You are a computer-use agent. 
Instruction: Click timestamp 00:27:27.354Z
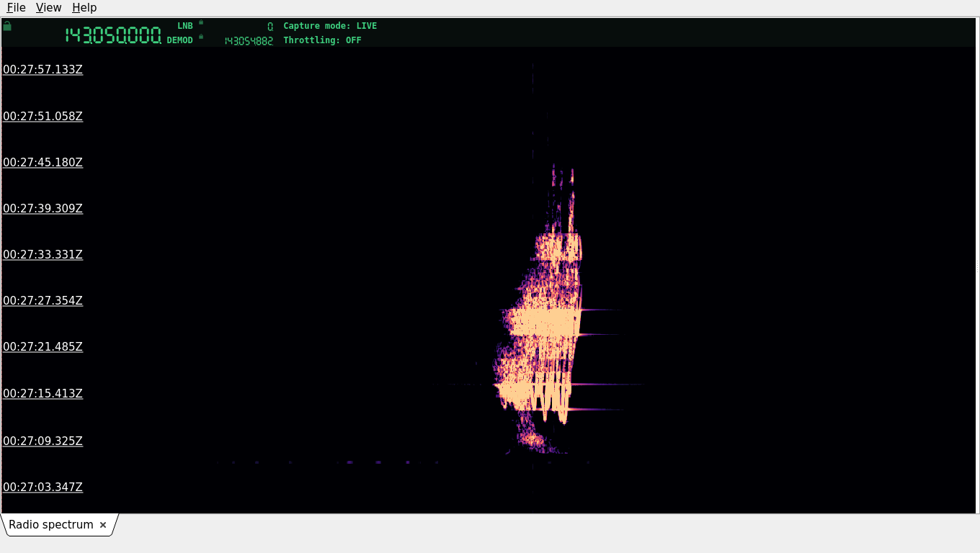pos(43,301)
